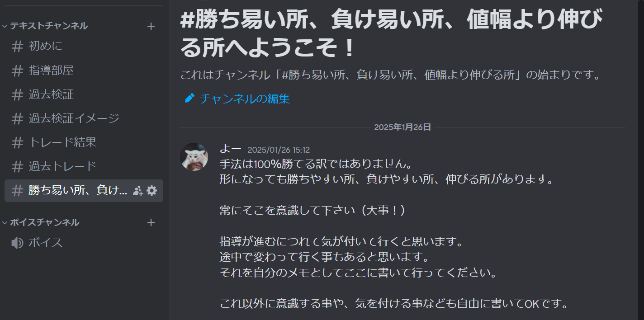Join the ボイス voice channel

coord(84,243)
